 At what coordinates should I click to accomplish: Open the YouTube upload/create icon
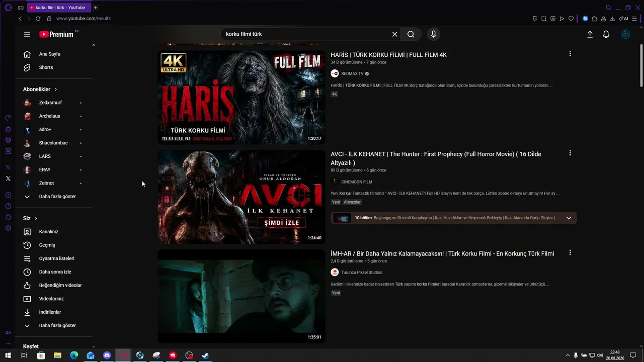point(590,34)
